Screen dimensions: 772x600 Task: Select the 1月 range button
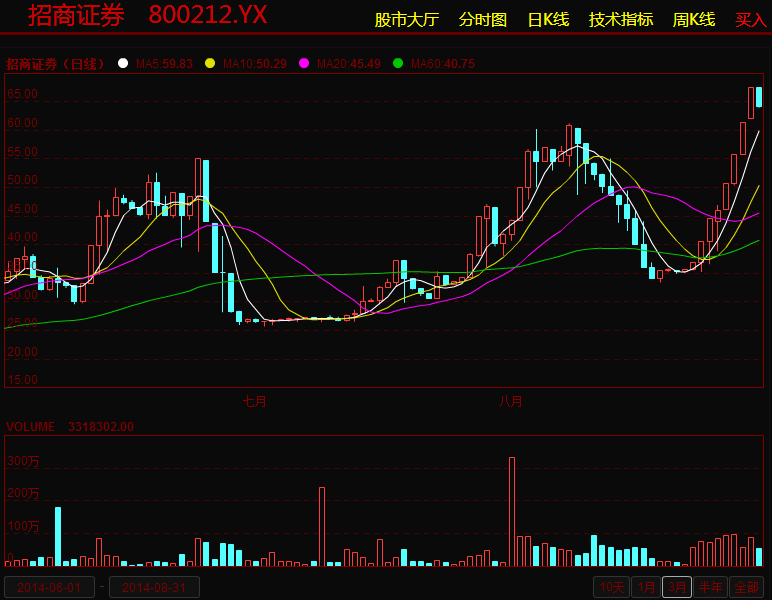[646, 587]
